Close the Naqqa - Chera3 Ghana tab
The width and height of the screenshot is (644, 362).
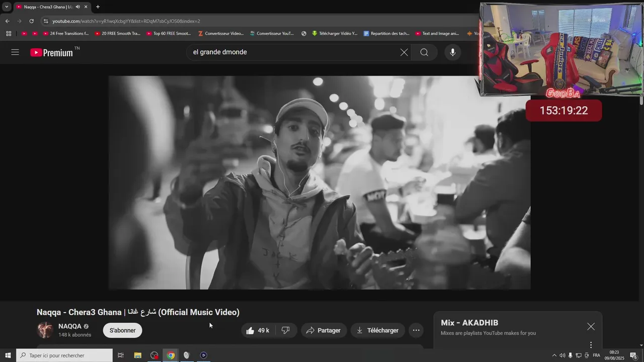[86, 7]
